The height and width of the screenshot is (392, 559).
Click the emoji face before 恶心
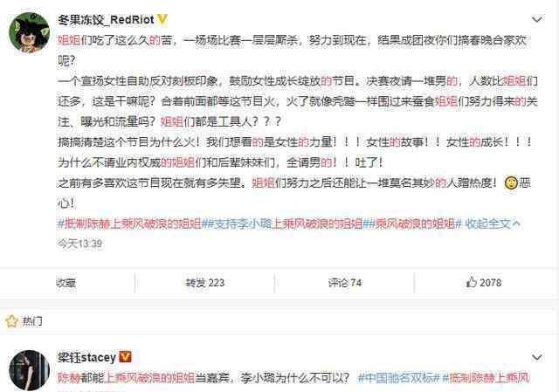[x=511, y=183]
